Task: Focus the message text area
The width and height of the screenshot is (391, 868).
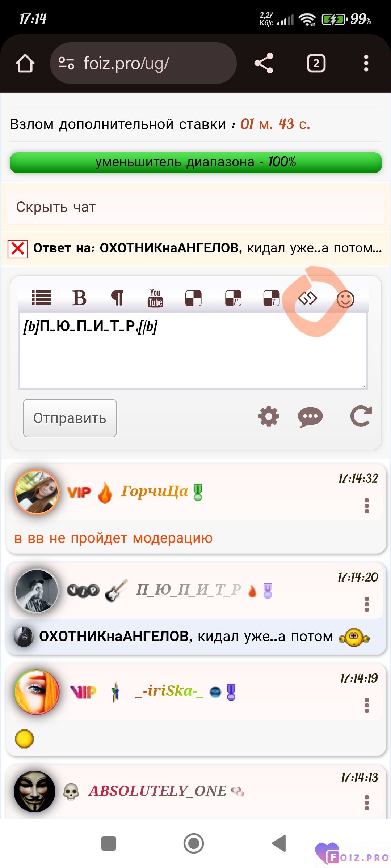Action: tap(193, 350)
